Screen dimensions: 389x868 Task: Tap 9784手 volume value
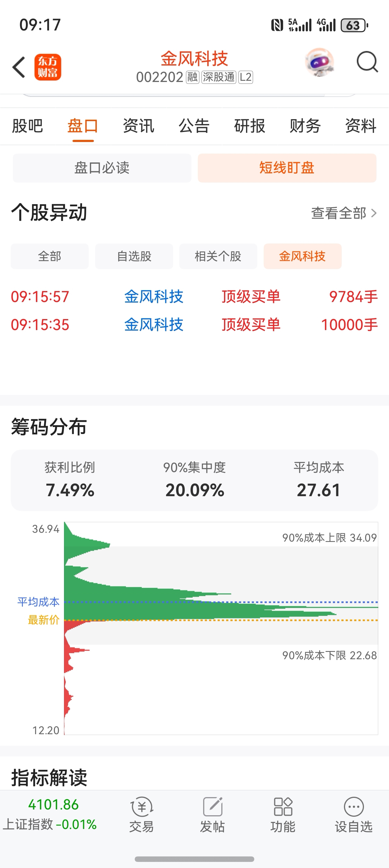point(353,297)
